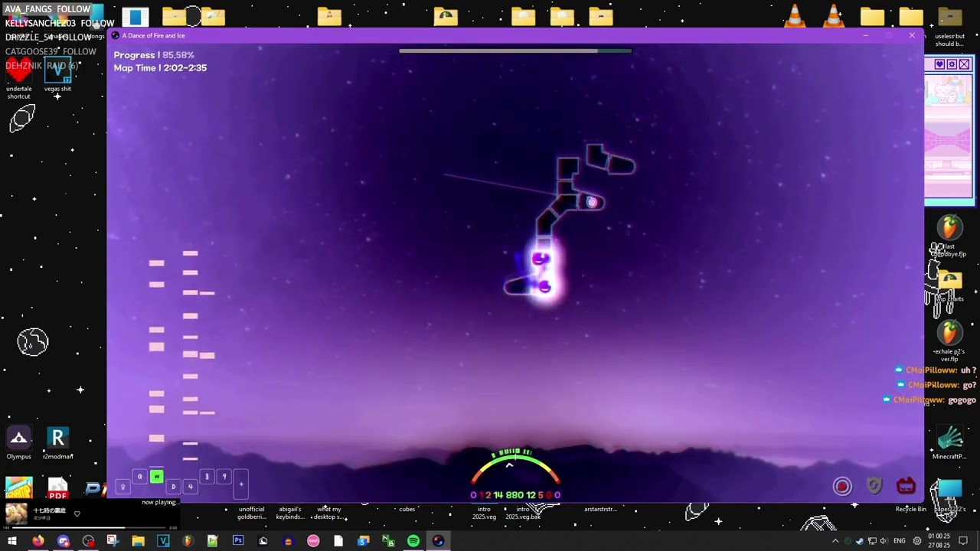Viewport: 980px width, 551px height.
Task: Select the intro 2025.veg file
Action: click(484, 512)
